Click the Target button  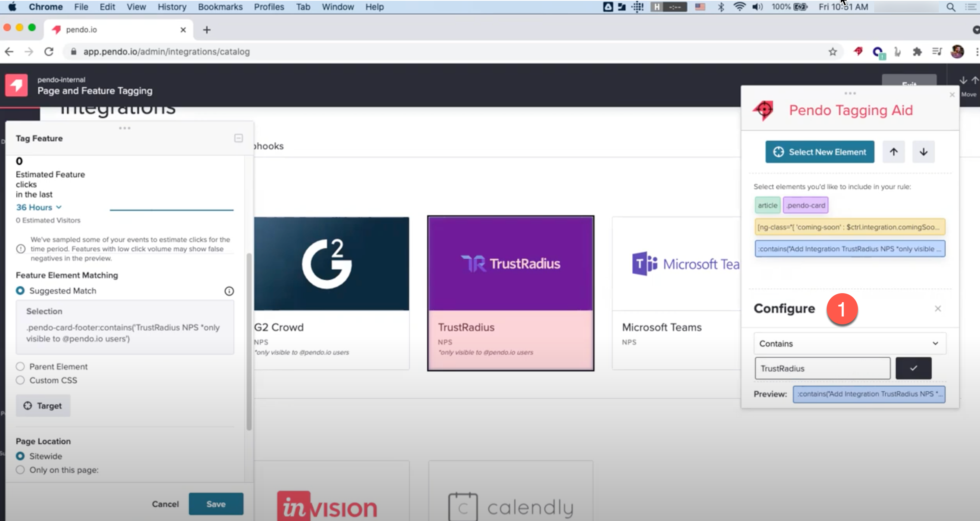pyautogui.click(x=43, y=406)
